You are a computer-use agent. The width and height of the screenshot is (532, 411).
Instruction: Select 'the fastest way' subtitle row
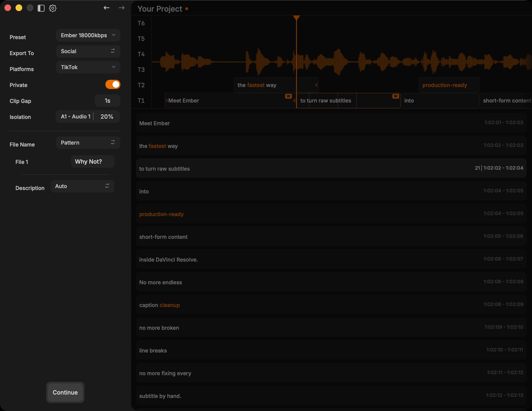[x=331, y=146]
